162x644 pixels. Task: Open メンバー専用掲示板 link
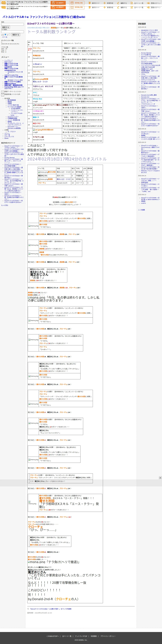click(14, 120)
